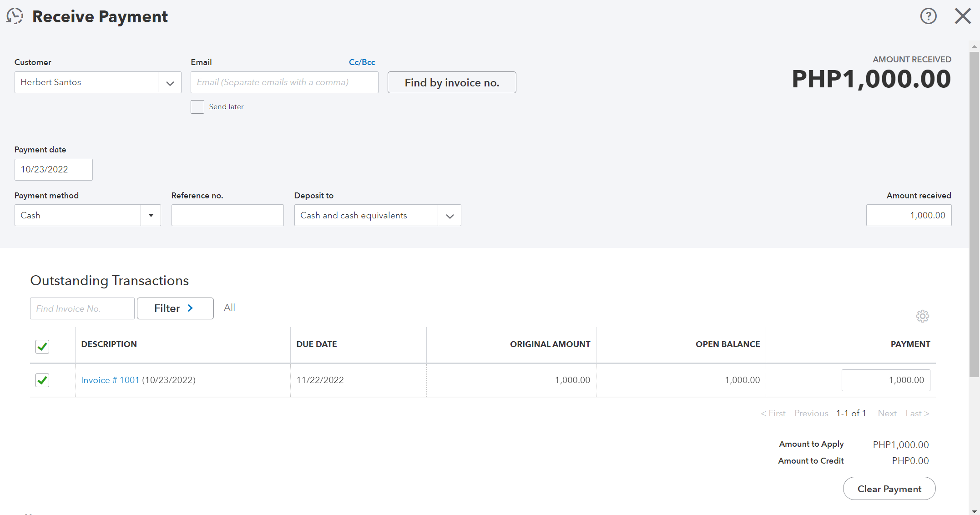Close the Receive Payment window
The height and width of the screenshot is (515, 980).
tap(963, 16)
